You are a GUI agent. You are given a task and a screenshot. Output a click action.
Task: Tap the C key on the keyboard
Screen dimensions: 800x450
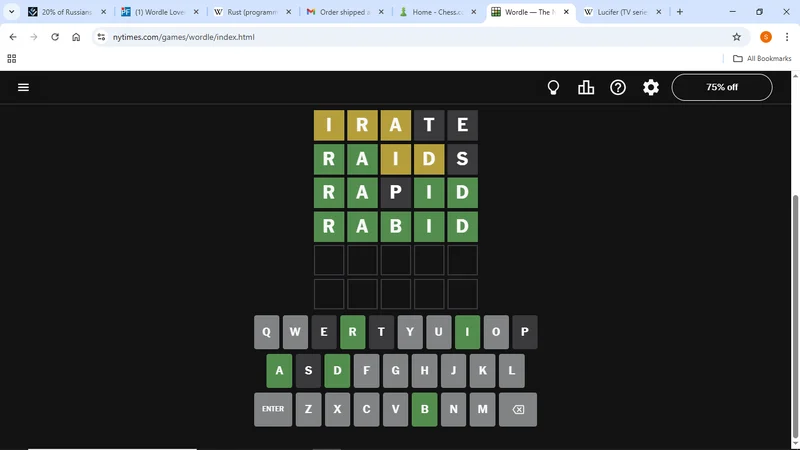(366, 409)
